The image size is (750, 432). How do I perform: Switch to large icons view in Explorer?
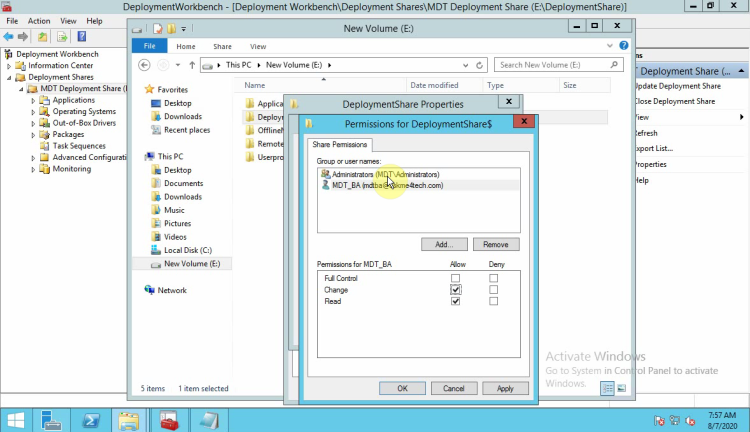pyautogui.click(x=621, y=388)
